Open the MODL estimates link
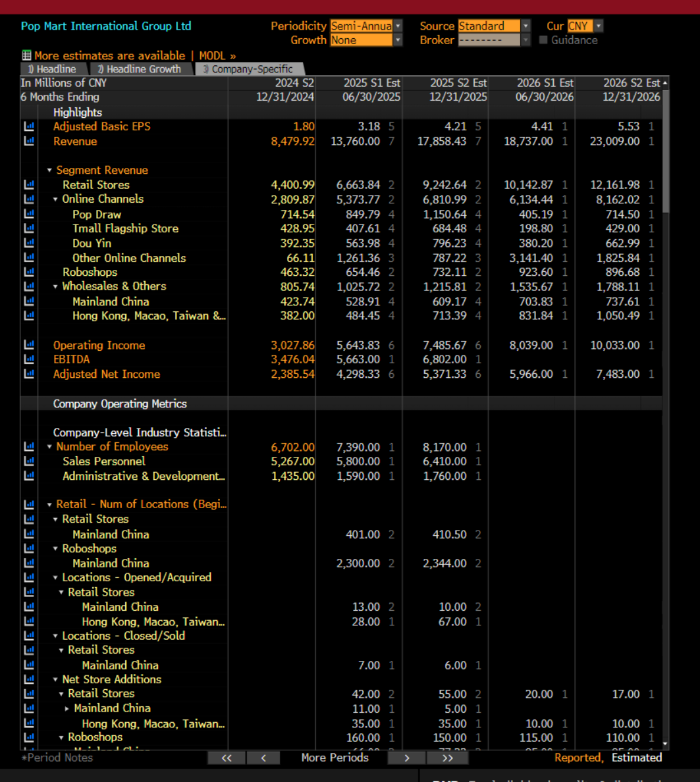 pyautogui.click(x=217, y=56)
